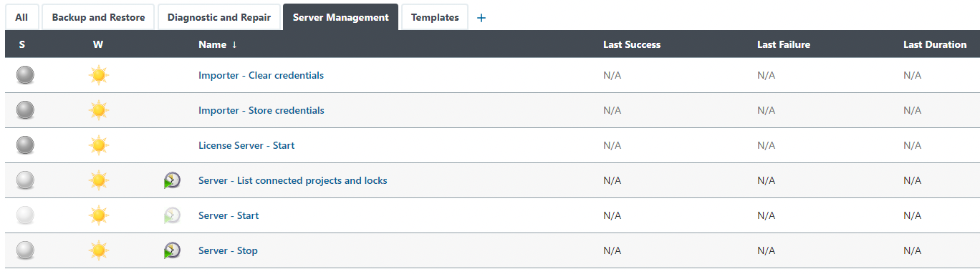Click the faded schedule build icon for Server - Start
Viewport: 980px width, 274px height.
click(x=172, y=215)
